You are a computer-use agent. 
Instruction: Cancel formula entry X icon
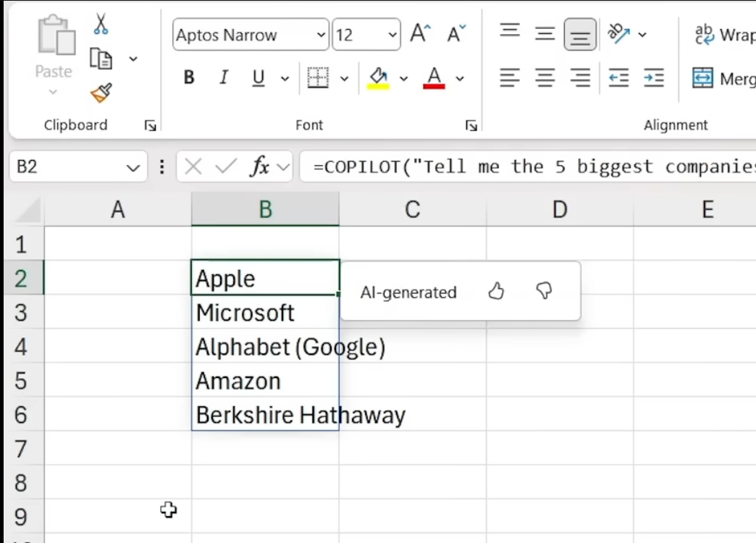(193, 167)
